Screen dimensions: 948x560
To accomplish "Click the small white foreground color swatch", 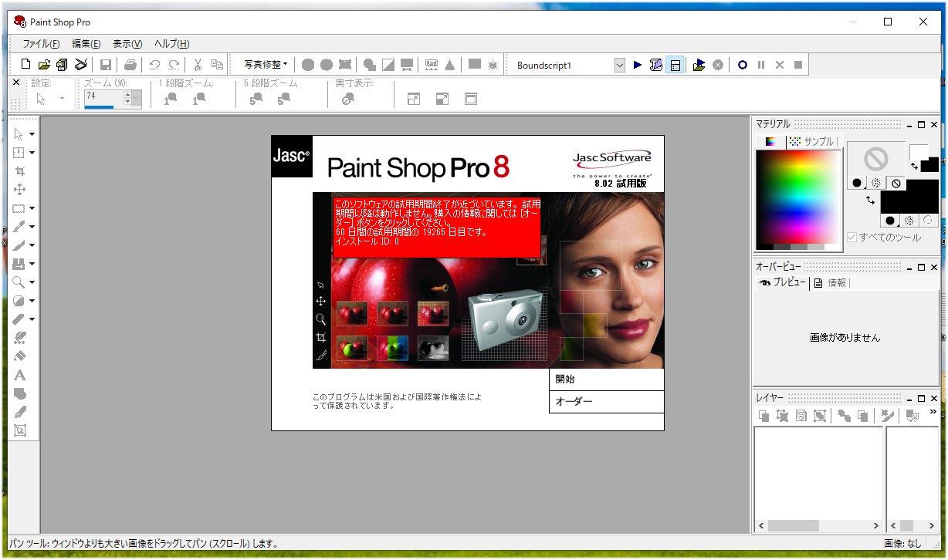I will coord(919,152).
